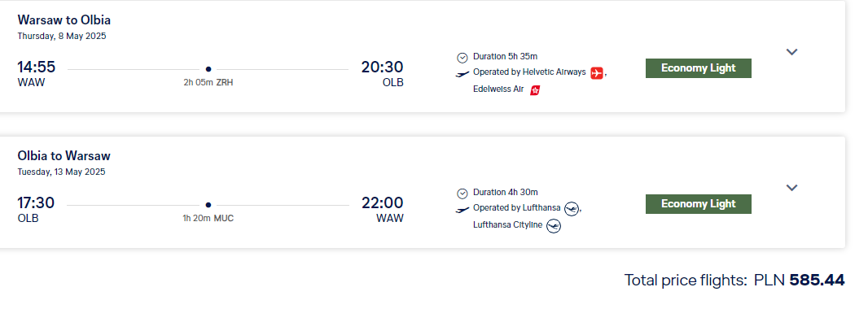Open the Warsaw to Olbia heading
868x309 pixels.
tap(64, 20)
